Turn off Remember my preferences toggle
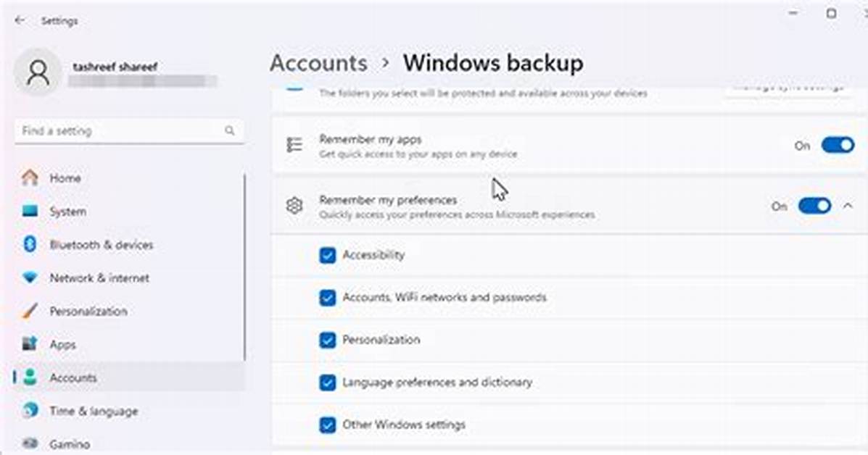The image size is (868, 455). 814,206
